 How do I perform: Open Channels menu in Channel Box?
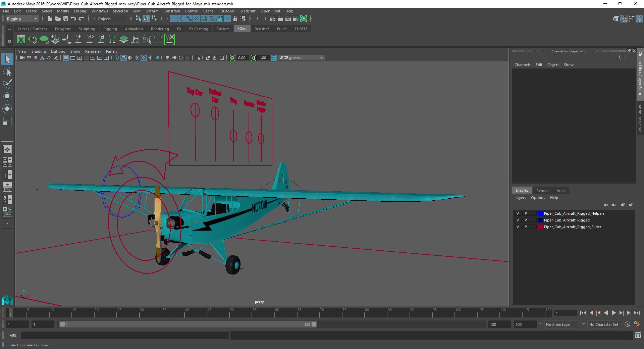tap(523, 65)
